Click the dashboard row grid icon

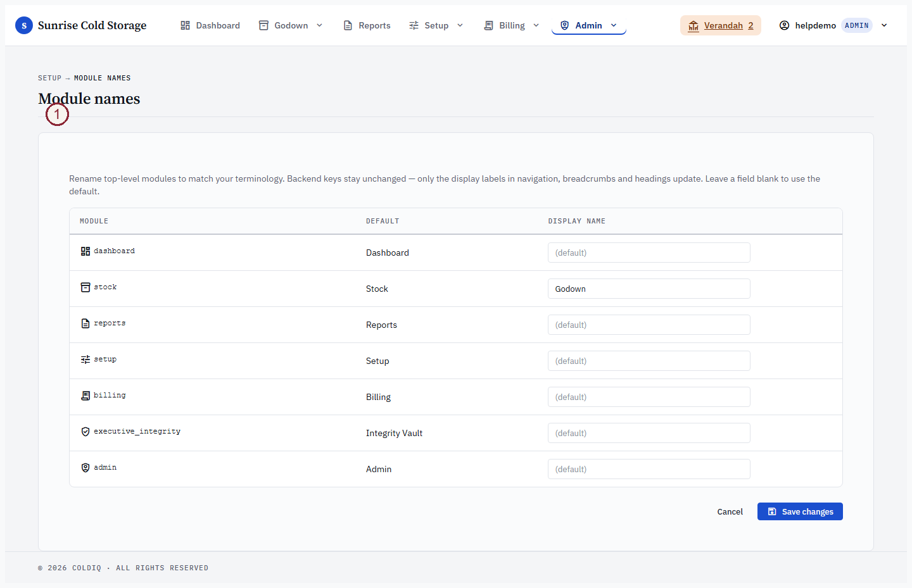85,251
